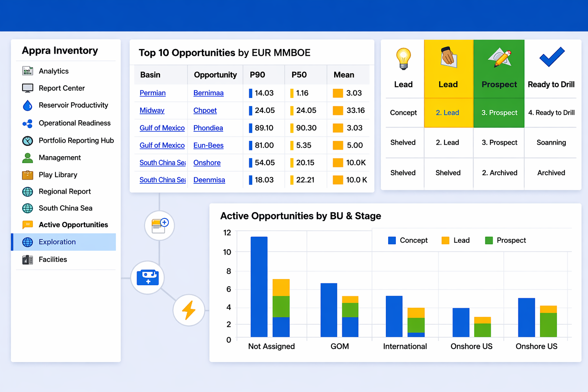Click the Prospect pencil icon
This screenshot has width=588, height=392.
click(500, 58)
